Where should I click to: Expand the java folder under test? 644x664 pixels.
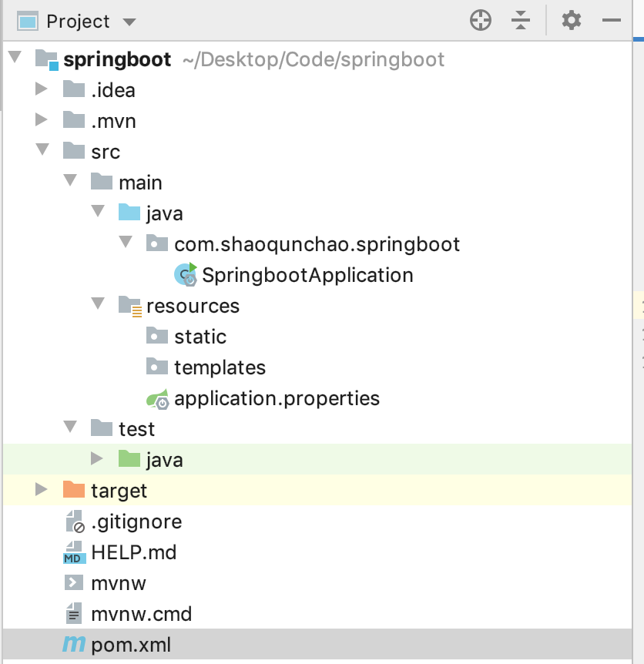pyautogui.click(x=97, y=458)
